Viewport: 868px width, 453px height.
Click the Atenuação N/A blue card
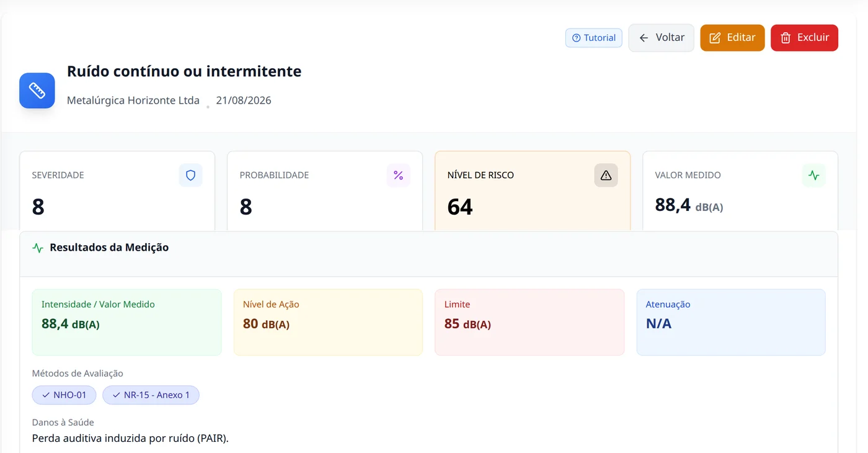coord(731,322)
